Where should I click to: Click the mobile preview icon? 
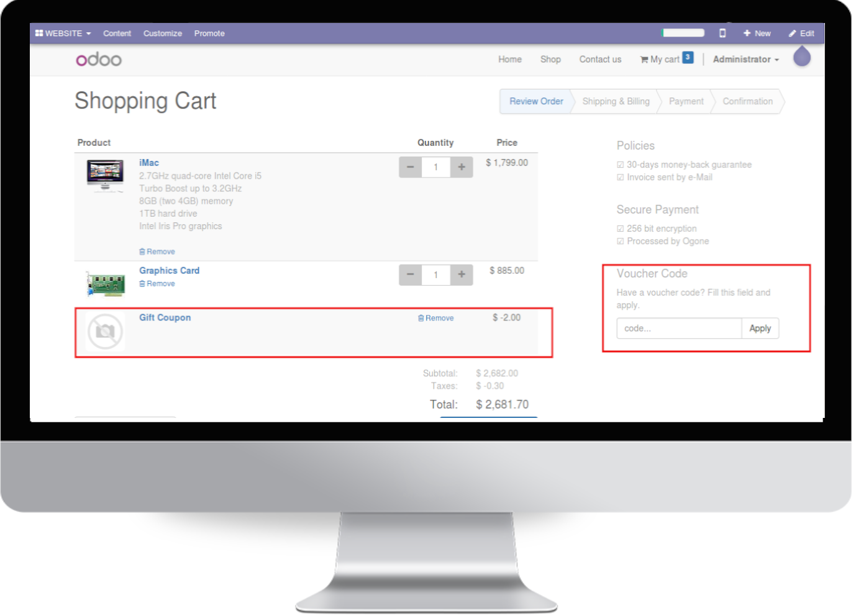pos(722,33)
